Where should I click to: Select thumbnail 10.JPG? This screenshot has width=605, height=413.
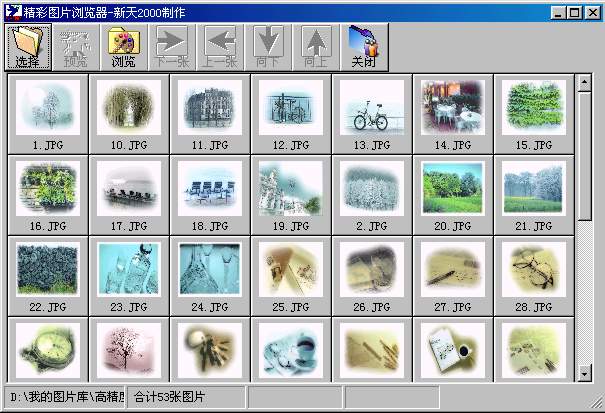point(129,107)
